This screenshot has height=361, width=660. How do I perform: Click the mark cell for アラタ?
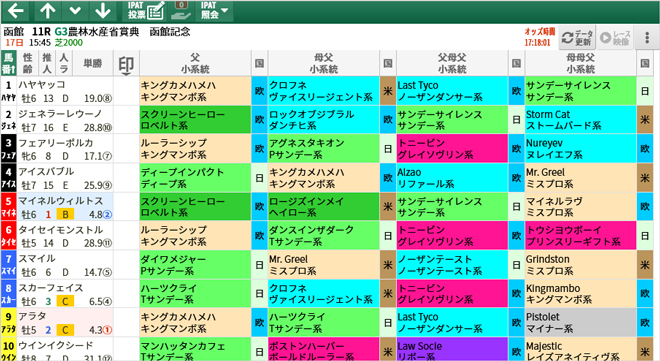pyautogui.click(x=126, y=323)
